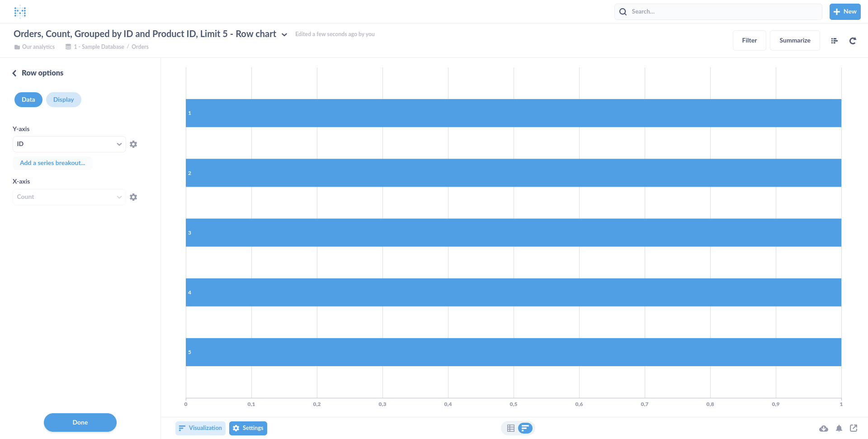Image resolution: width=868 pixels, height=439 pixels.
Task: Confirm changes with the Done button
Action: click(80, 422)
